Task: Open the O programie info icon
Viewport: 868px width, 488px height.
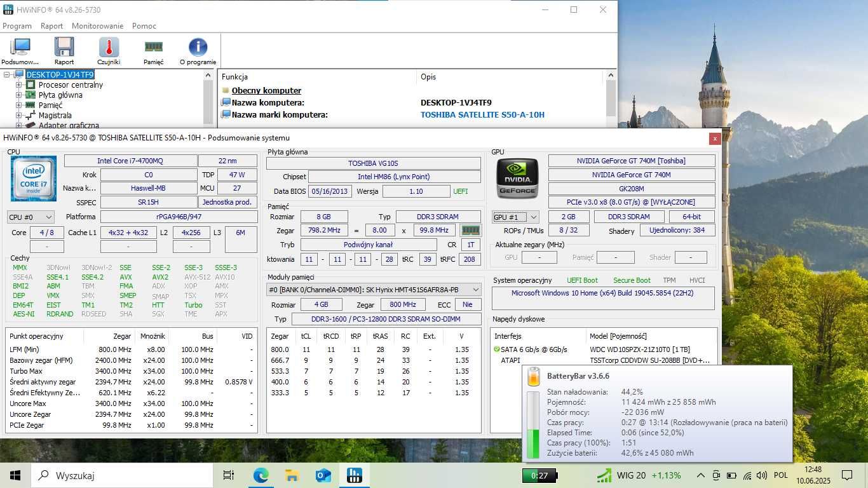Action: (198, 51)
